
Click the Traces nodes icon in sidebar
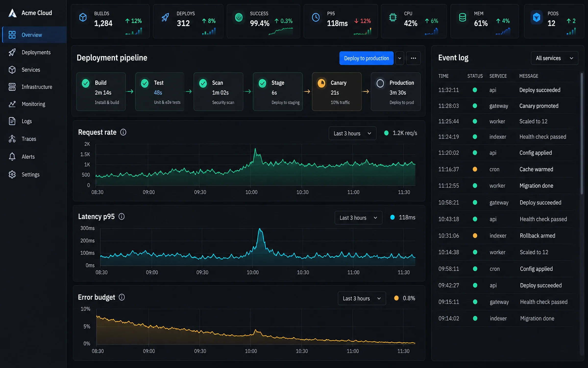[12, 139]
